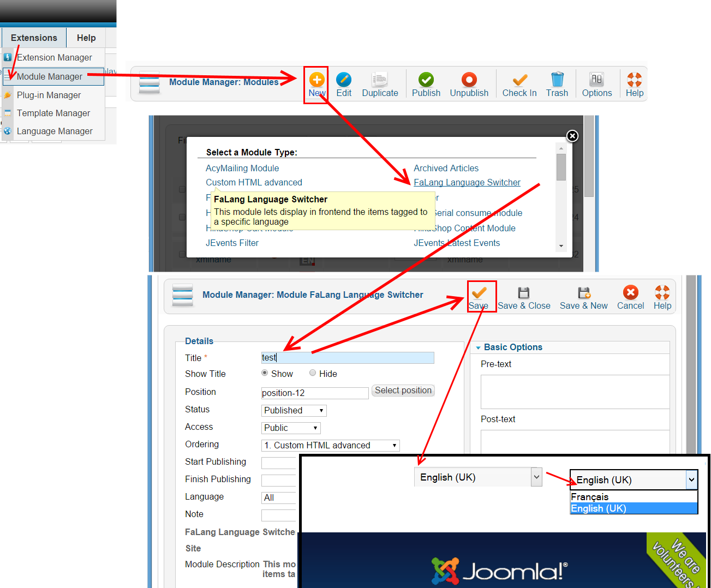711x588 pixels.
Task: Click the Template Manager menu icon
Action: pyautogui.click(x=8, y=113)
